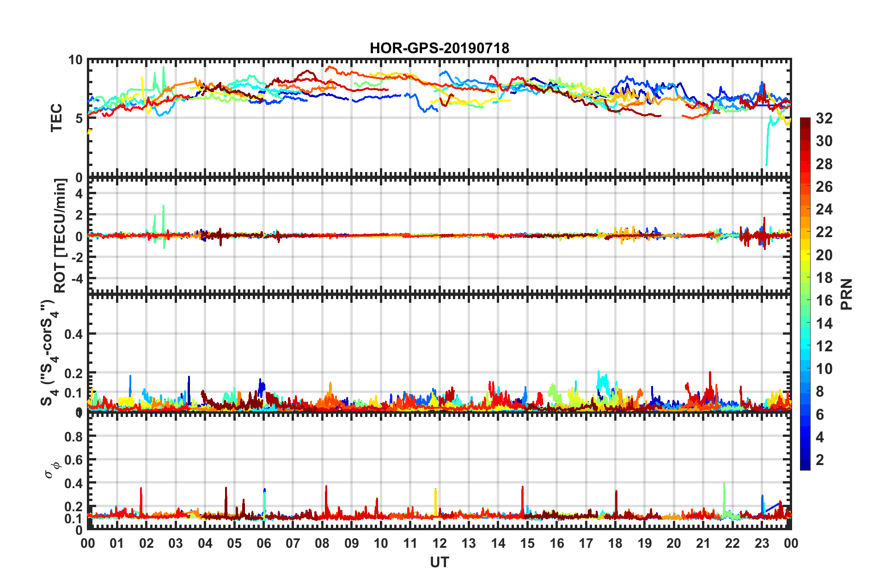Image resolution: width=879 pixels, height=588 pixels.
Task: Click colorbar tick label 8
Action: coord(820,392)
